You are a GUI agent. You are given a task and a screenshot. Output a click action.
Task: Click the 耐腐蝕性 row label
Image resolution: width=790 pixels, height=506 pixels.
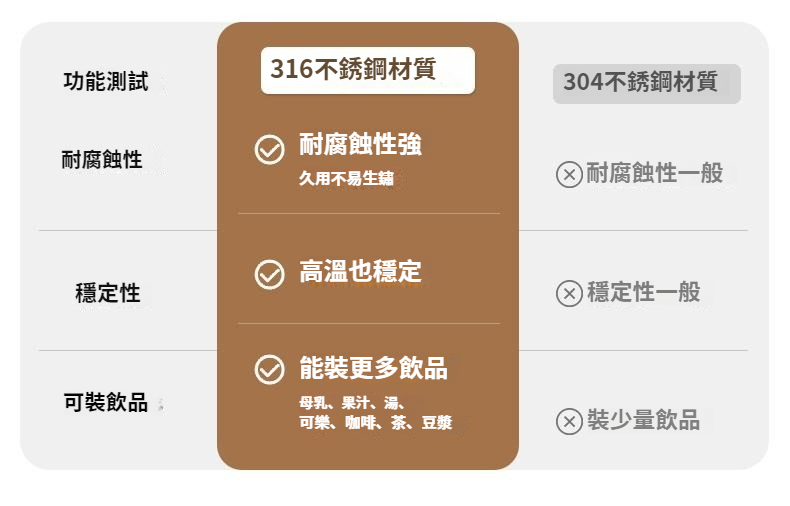(102, 160)
